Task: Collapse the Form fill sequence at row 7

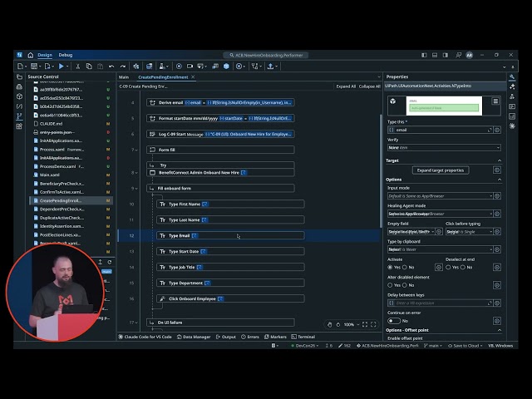Action: (x=136, y=150)
